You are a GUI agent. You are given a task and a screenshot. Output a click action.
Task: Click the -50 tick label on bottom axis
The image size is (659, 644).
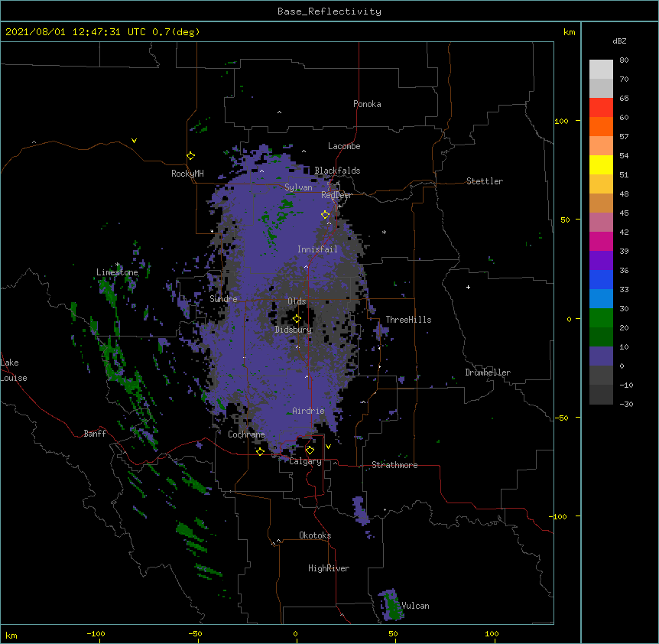[x=195, y=633]
